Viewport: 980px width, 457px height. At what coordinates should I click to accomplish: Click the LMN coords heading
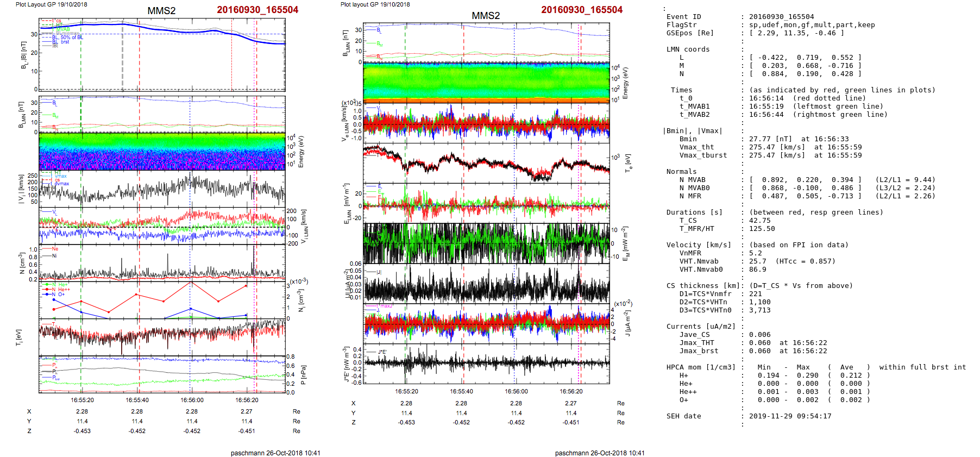688,49
